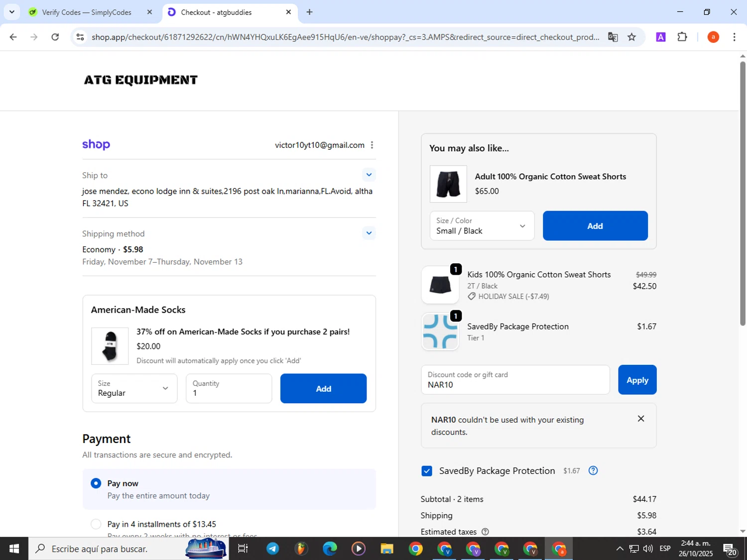Switch the ESP keyboard language
This screenshot has width=747, height=560.
[665, 549]
